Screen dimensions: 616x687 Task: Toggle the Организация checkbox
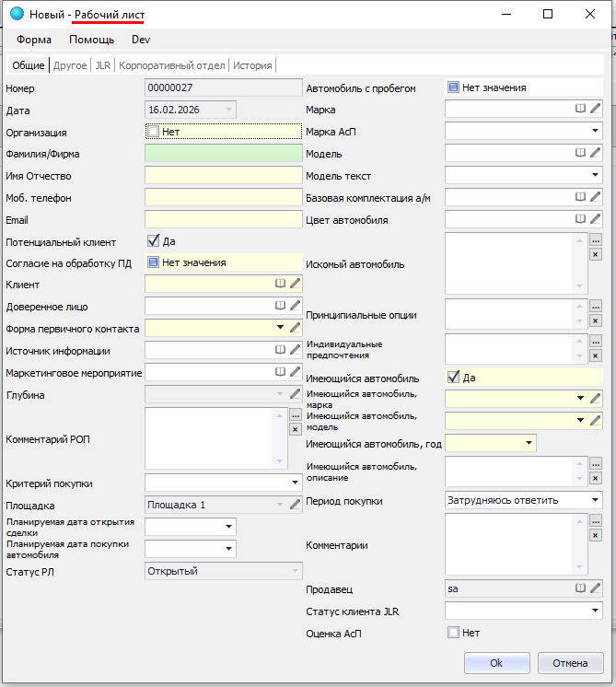point(153,132)
